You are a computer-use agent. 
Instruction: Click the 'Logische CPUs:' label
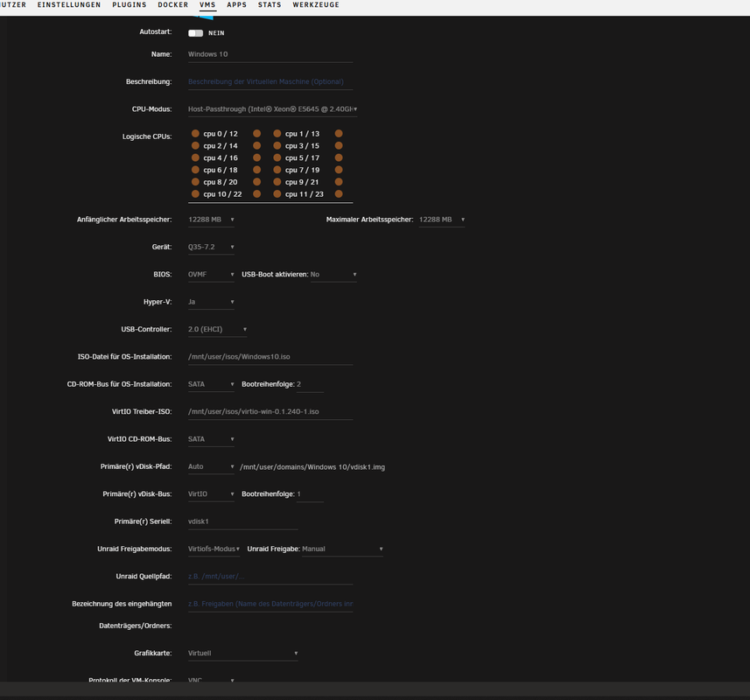click(147, 136)
